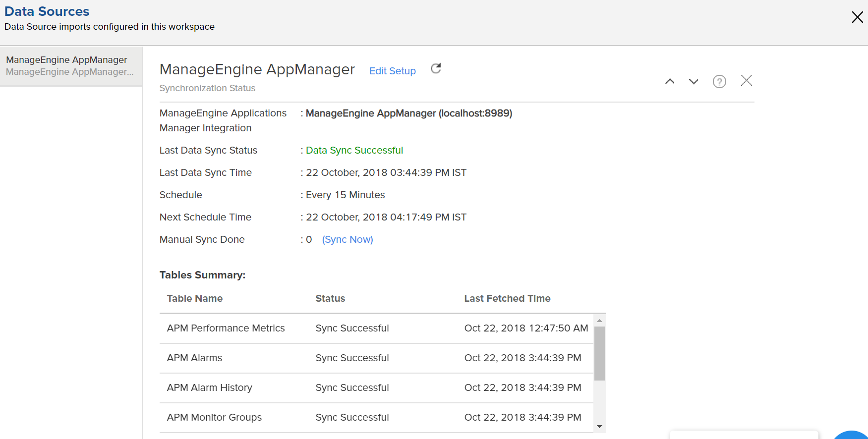This screenshot has height=439, width=868.
Task: Click the refresh icon beside Edit Setup
Action: coord(436,68)
